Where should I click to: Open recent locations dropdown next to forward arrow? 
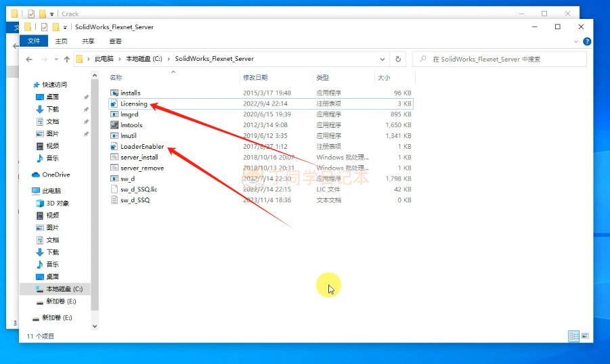56,60
